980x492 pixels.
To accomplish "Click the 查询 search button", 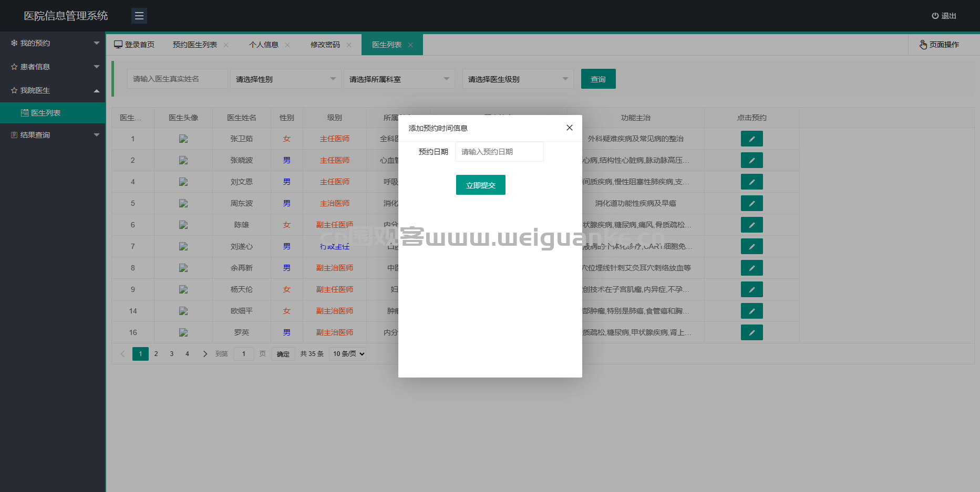I will [599, 79].
